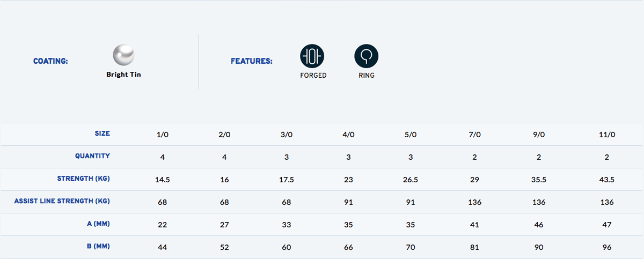Click the 43.5 strength value for 11/0
The image size is (644, 259).
pos(608,180)
